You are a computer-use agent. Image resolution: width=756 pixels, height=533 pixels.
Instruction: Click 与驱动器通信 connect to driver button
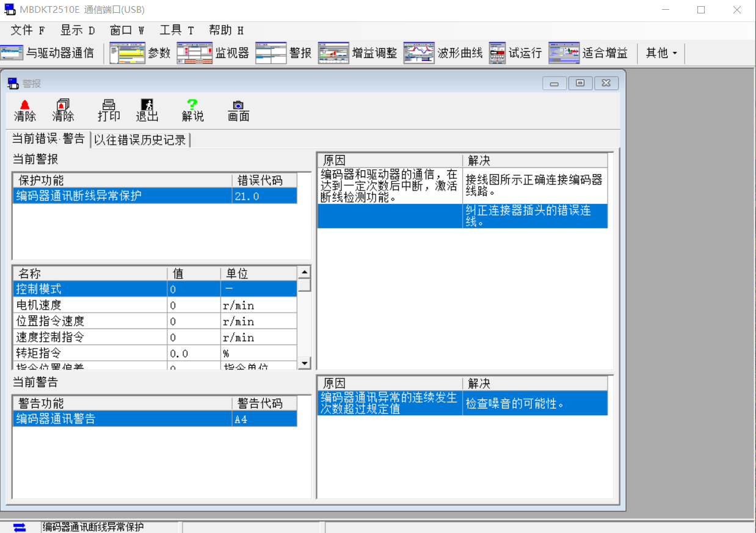pyautogui.click(x=48, y=53)
